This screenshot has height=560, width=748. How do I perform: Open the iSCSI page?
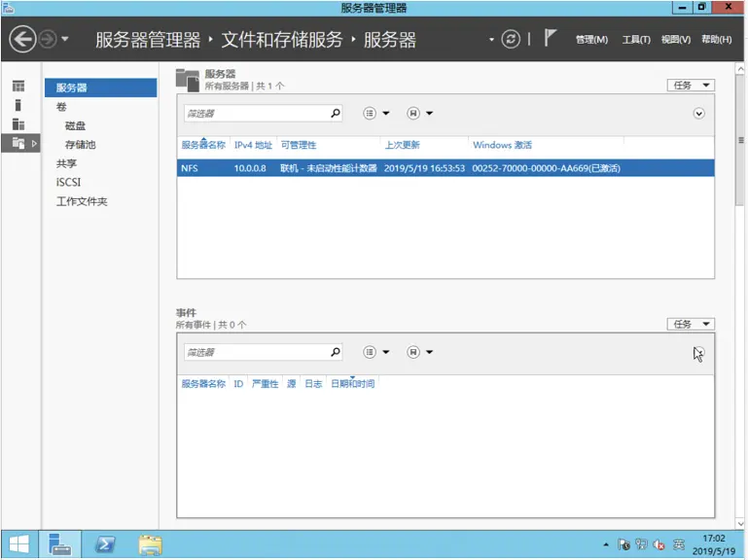click(68, 182)
